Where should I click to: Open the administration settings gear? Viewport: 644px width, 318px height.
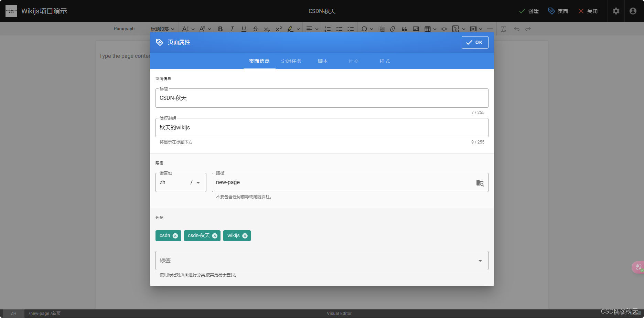[x=616, y=11]
